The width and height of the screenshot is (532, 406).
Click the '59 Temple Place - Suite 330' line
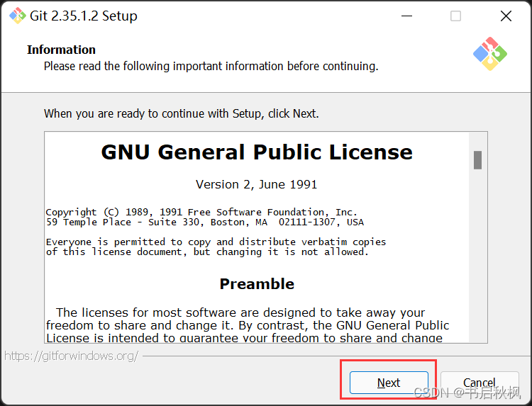pos(205,222)
